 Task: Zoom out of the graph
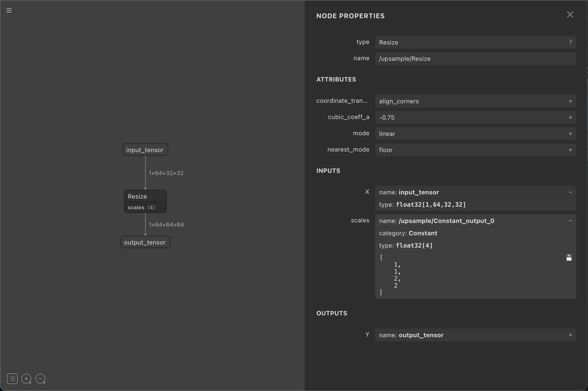click(x=40, y=379)
